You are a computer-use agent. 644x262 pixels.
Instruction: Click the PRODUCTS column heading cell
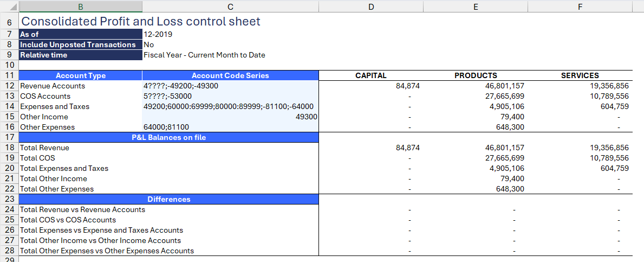point(476,76)
